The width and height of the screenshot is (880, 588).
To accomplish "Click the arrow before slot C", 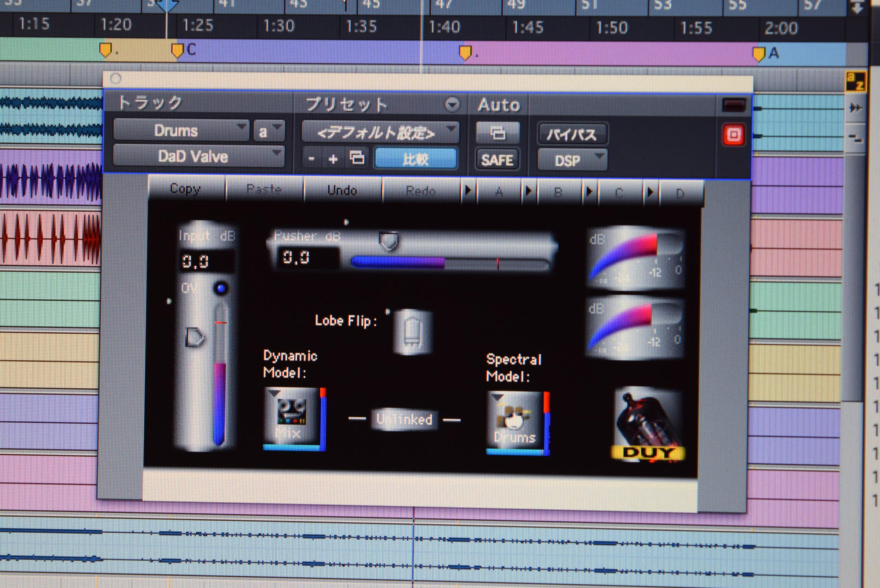I will click(x=590, y=191).
